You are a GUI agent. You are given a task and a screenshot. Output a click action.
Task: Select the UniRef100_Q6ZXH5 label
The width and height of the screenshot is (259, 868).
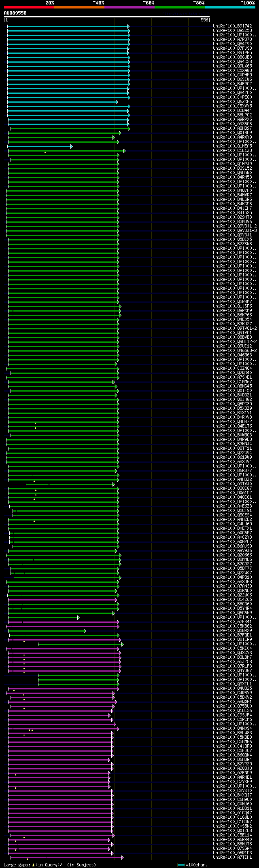232,101
